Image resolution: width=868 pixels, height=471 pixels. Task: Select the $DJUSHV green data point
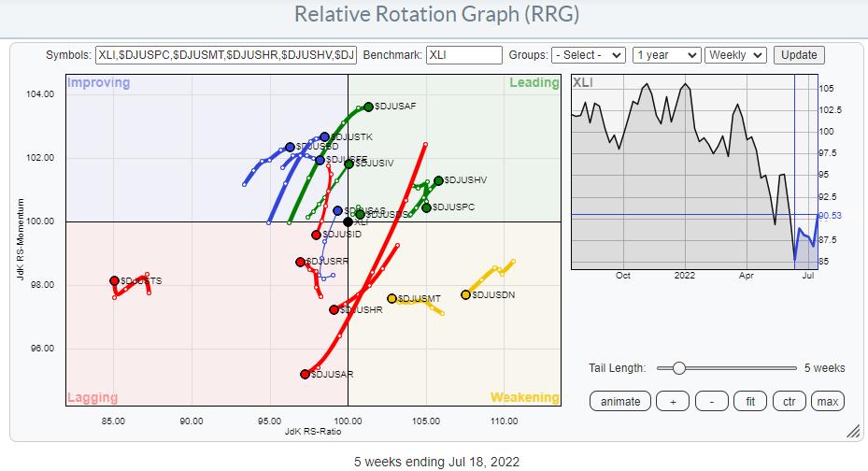click(438, 180)
